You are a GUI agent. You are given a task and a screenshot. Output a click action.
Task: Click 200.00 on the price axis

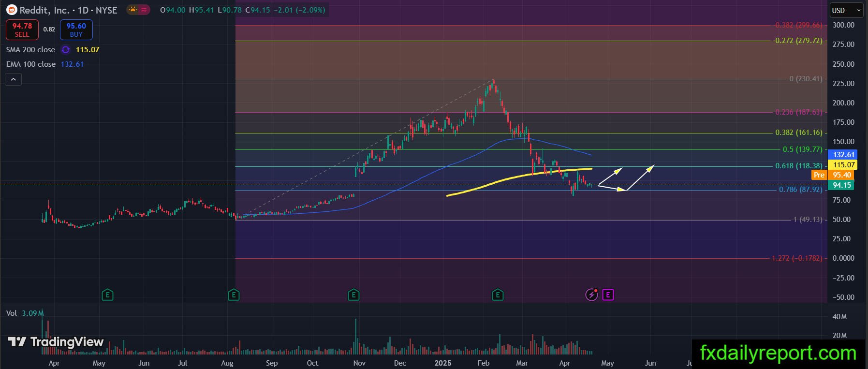pos(843,103)
